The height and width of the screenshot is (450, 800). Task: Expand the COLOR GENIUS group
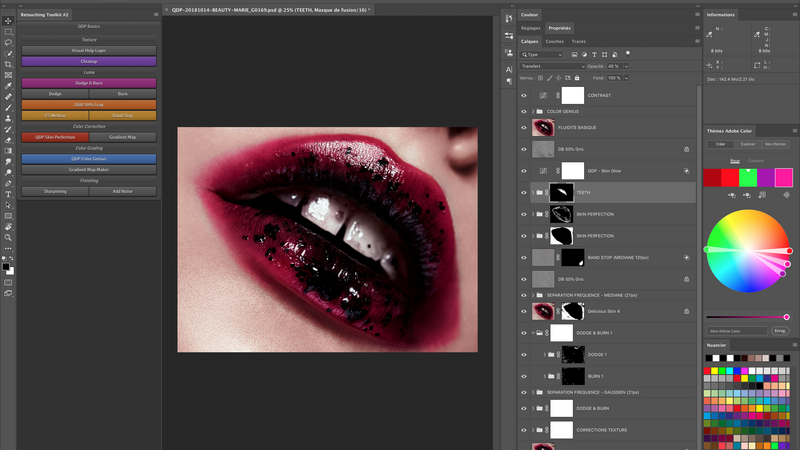tap(533, 111)
